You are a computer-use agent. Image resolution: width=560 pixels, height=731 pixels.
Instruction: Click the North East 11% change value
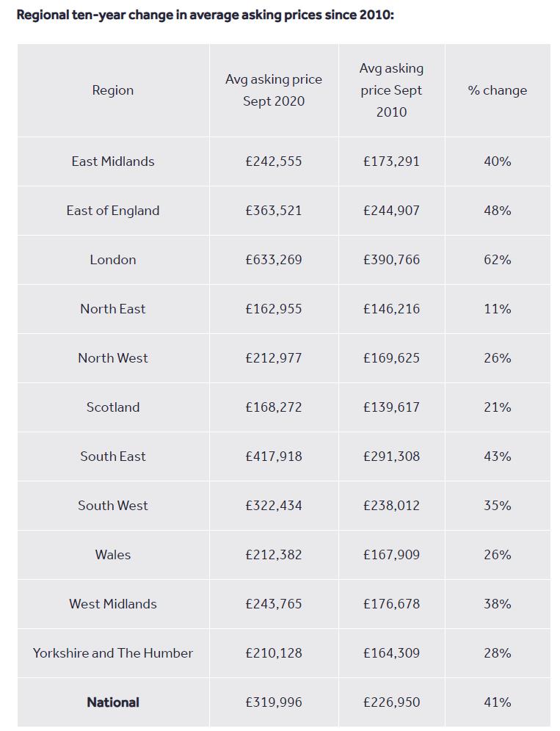click(x=497, y=309)
